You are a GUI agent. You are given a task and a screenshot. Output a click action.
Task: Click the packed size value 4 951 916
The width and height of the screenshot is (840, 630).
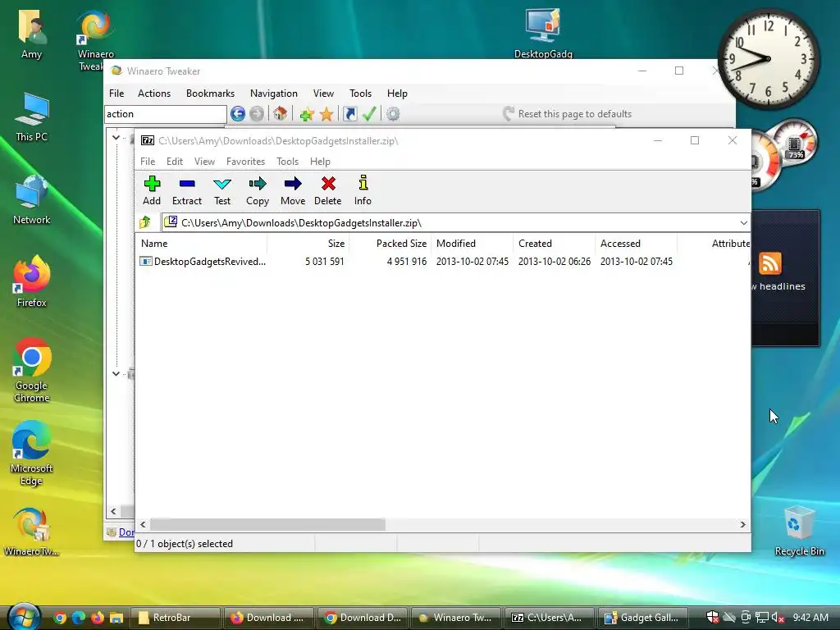[x=407, y=262]
